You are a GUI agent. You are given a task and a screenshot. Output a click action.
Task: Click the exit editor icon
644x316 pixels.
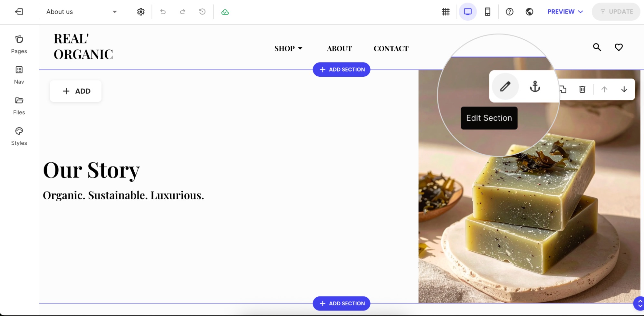coord(19,12)
